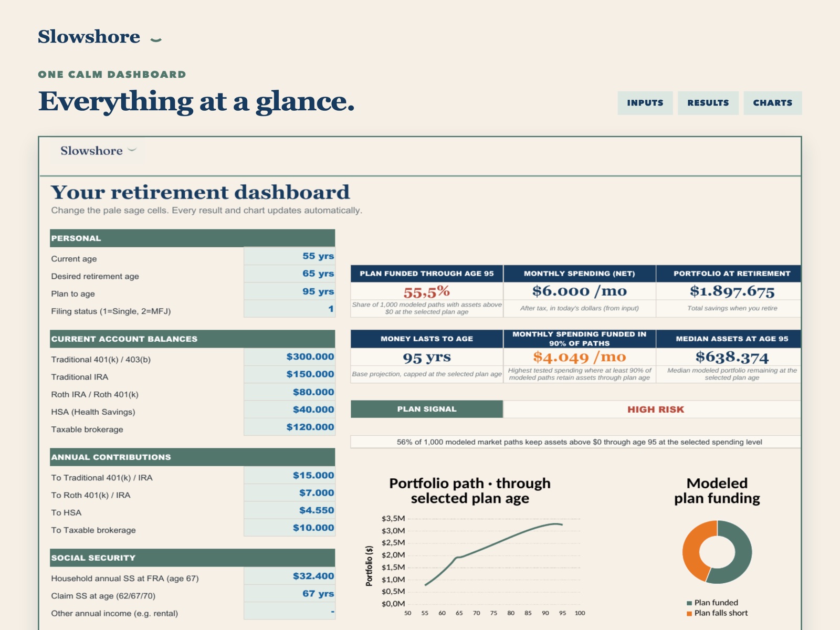
Task: Click the Taxable brokerage $120.000 cell
Action: (289, 427)
